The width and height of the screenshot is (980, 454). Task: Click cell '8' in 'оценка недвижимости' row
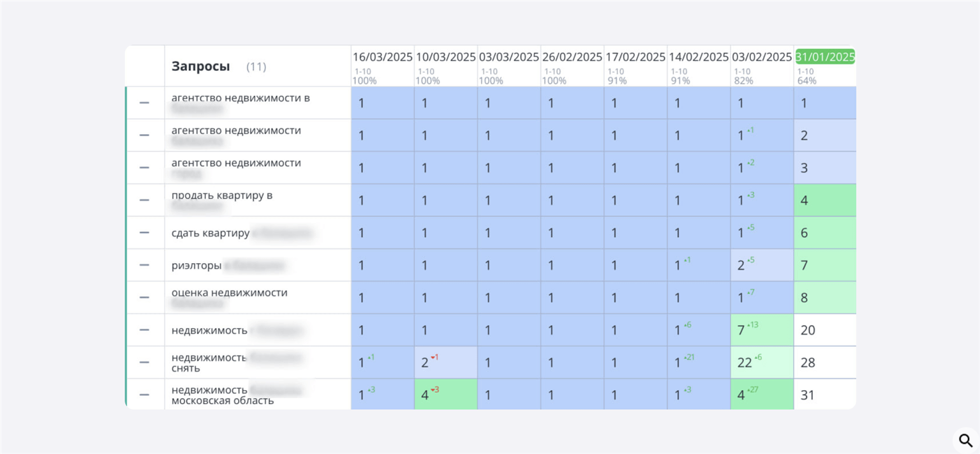click(x=825, y=298)
